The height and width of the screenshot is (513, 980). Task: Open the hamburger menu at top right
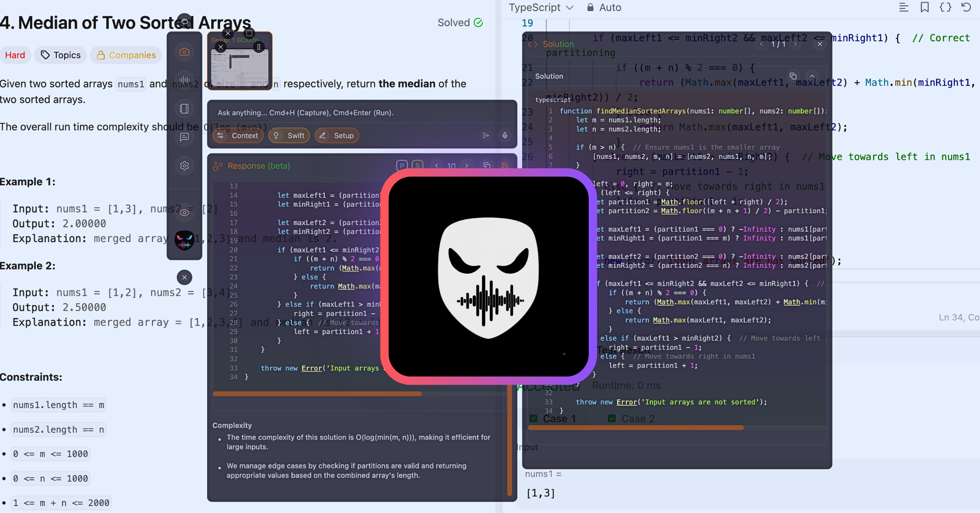(x=904, y=7)
